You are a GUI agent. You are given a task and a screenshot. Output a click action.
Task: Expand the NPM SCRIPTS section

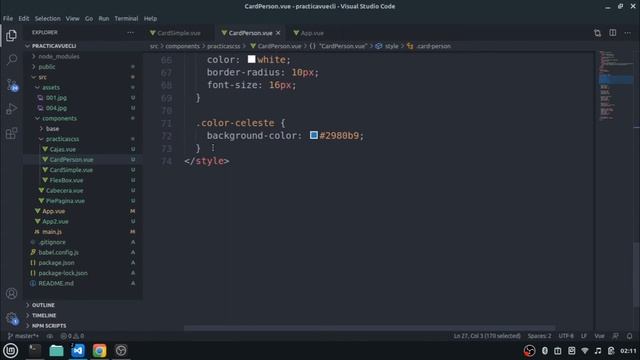49,326
